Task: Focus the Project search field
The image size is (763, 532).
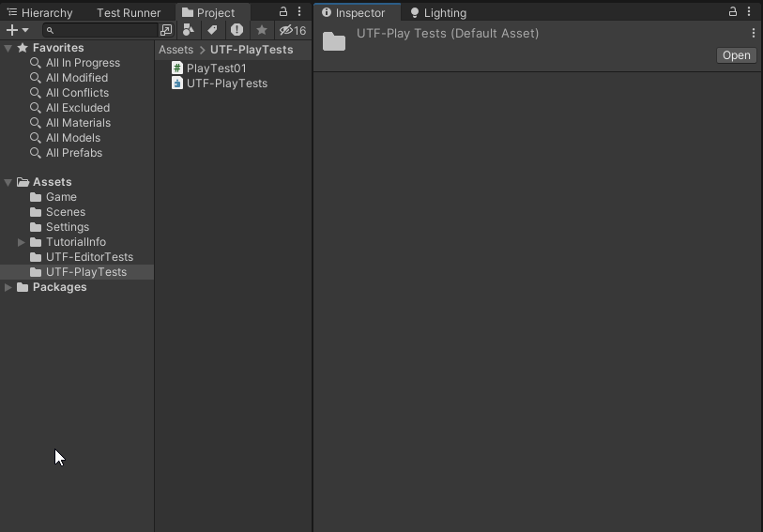Action: pyautogui.click(x=100, y=30)
